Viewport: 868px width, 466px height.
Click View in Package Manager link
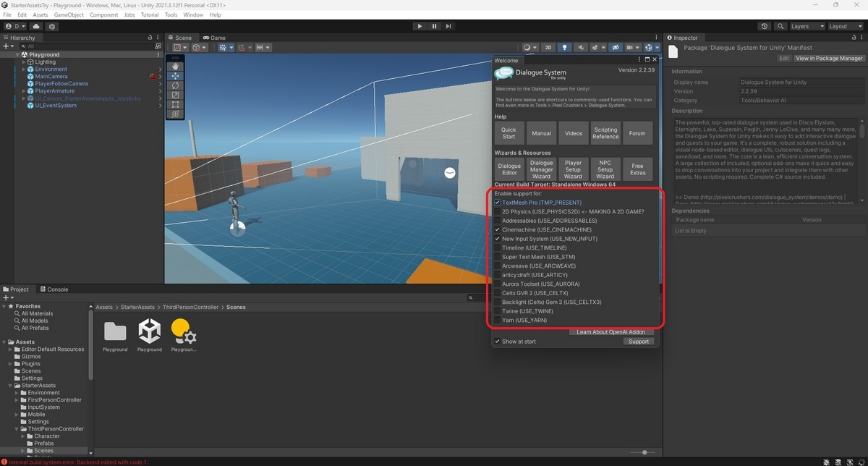[828, 58]
